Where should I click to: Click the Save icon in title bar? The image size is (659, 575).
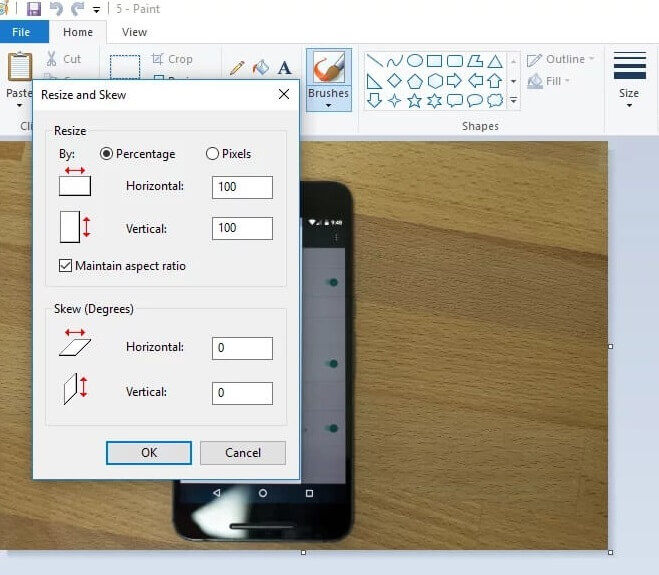pyautogui.click(x=34, y=9)
